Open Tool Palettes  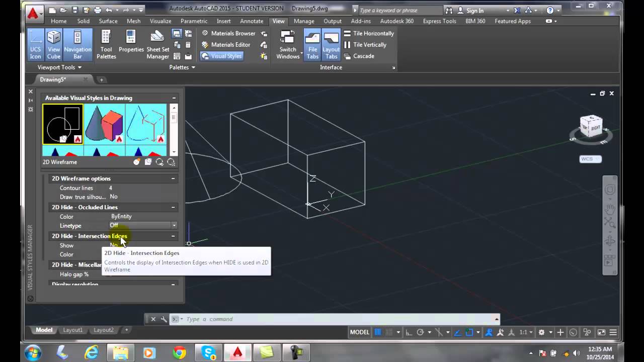coord(106,45)
